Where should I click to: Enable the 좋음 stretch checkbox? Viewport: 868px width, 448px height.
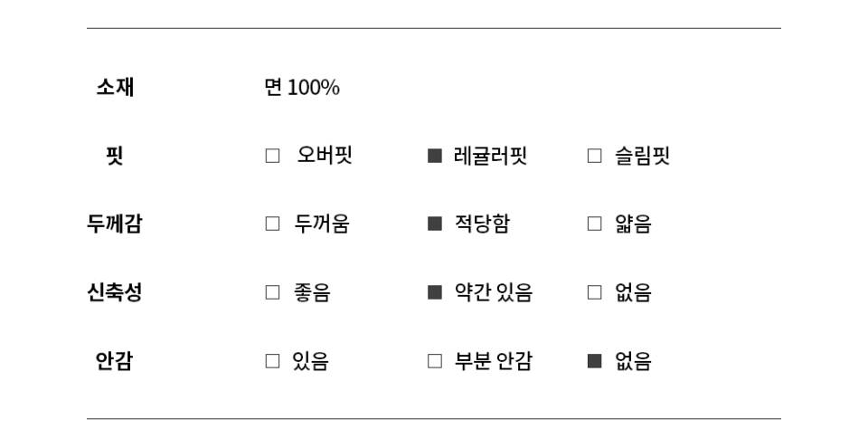click(x=272, y=292)
